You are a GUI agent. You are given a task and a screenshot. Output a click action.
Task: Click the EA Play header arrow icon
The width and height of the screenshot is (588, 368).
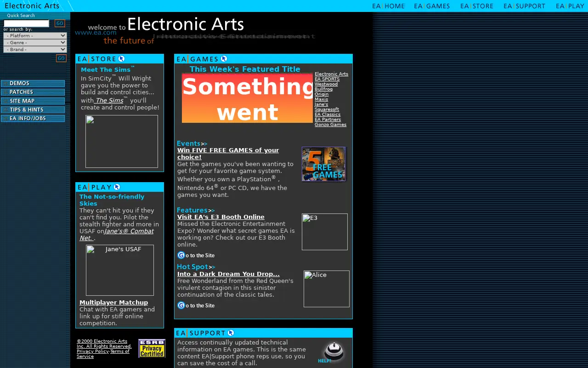tap(117, 187)
